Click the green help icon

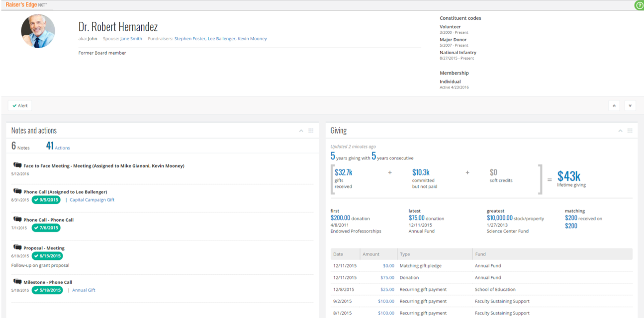point(639,5)
